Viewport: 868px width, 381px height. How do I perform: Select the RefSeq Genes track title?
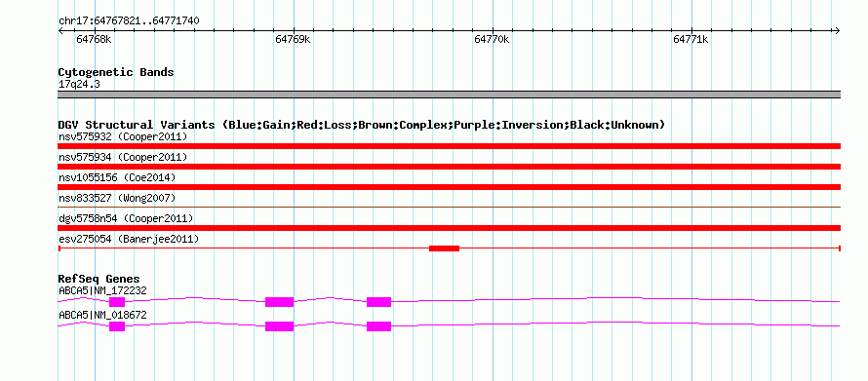pyautogui.click(x=99, y=279)
